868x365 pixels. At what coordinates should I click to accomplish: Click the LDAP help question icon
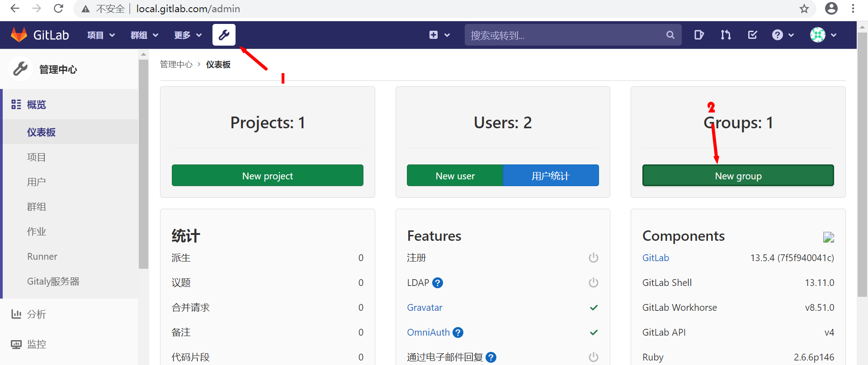click(438, 283)
